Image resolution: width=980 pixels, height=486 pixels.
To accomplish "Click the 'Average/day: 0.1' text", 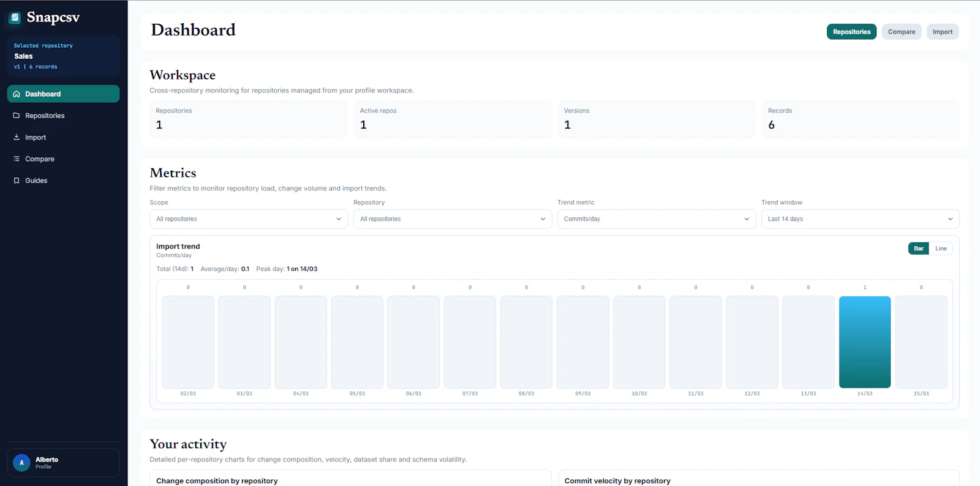I will [x=225, y=269].
